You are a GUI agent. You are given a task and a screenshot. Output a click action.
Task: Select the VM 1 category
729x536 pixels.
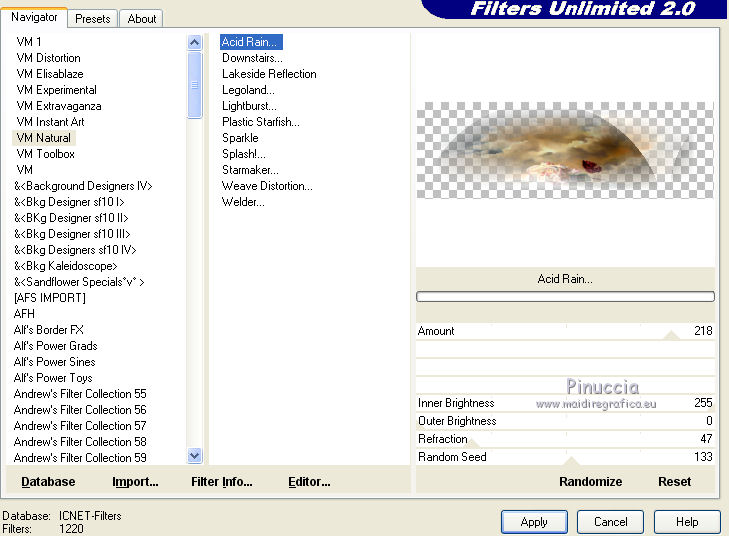(29, 42)
